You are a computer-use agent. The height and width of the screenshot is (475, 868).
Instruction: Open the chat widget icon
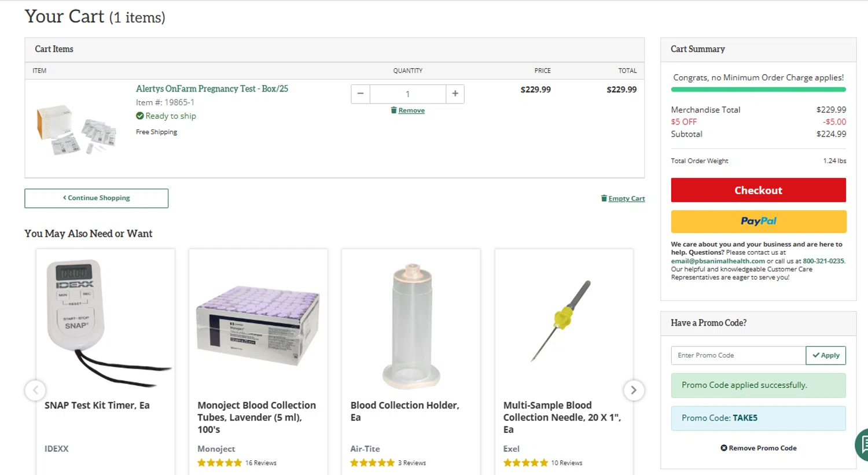863,444
